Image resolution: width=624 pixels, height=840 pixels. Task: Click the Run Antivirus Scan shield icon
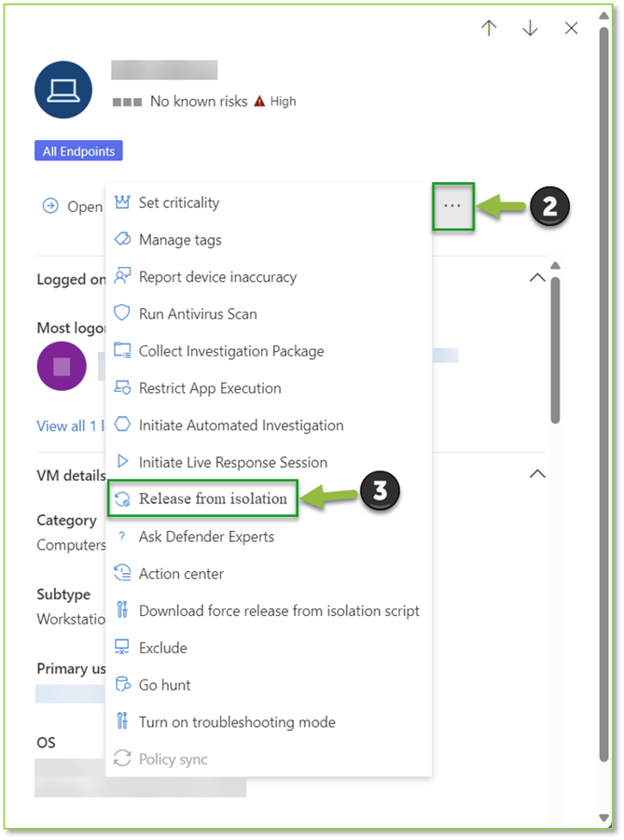(121, 314)
